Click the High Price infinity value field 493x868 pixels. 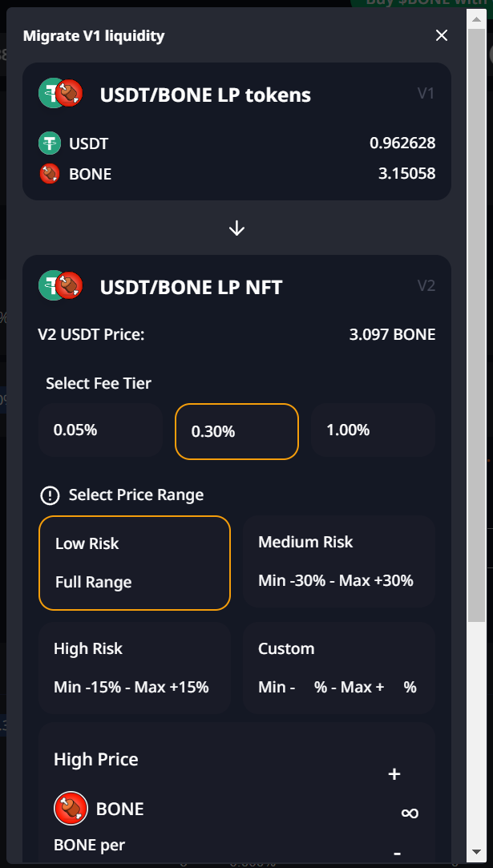click(x=410, y=813)
